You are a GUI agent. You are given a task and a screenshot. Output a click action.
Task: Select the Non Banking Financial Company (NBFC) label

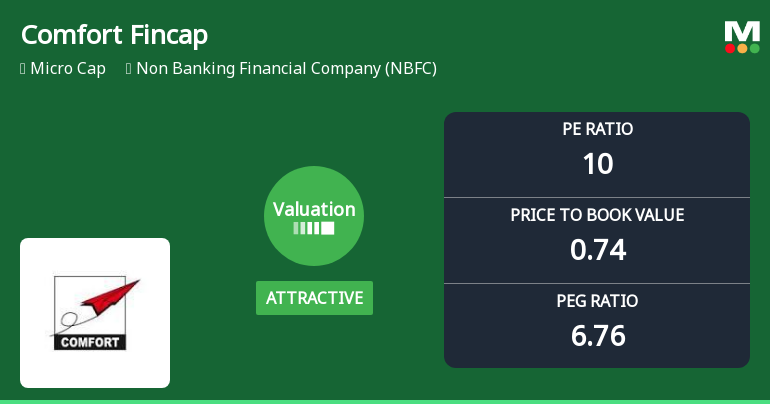tap(286, 69)
